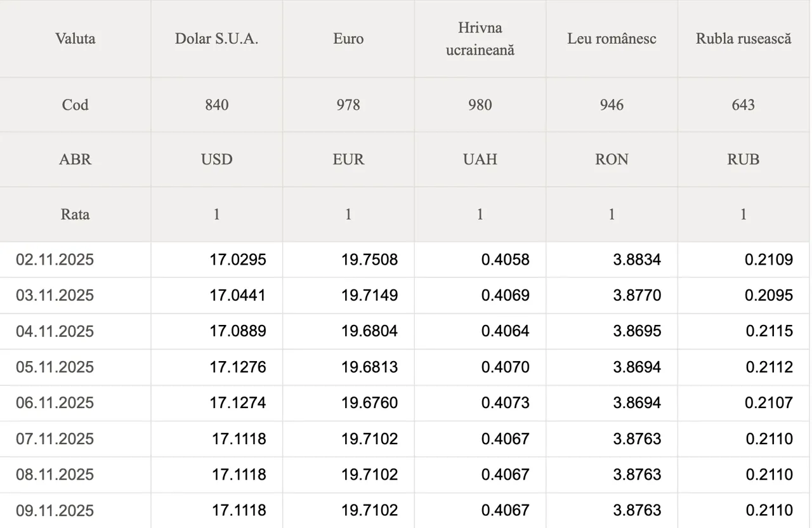Screen dimensions: 812x528
Task: Click the USD abbreviation cell
Action: 217,159
